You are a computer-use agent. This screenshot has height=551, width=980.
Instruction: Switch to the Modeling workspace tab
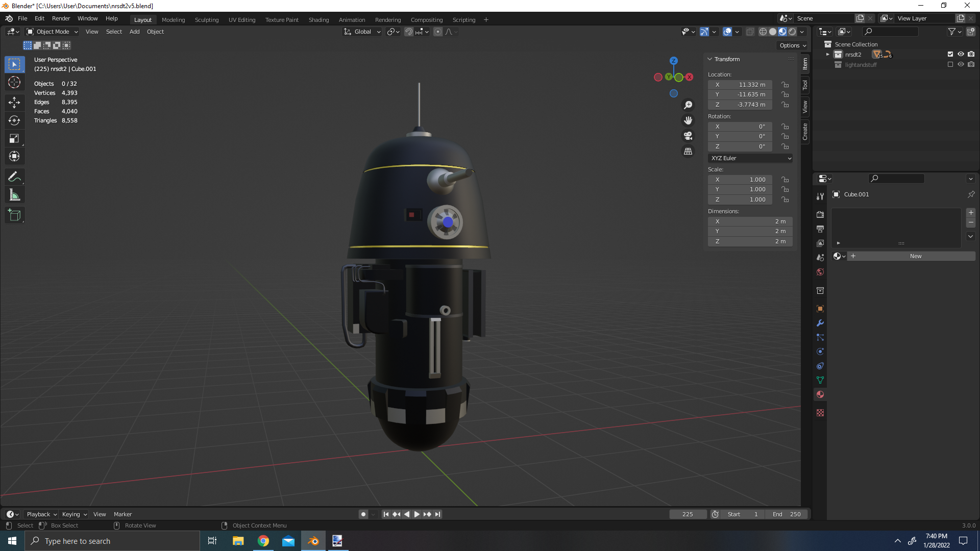173,20
